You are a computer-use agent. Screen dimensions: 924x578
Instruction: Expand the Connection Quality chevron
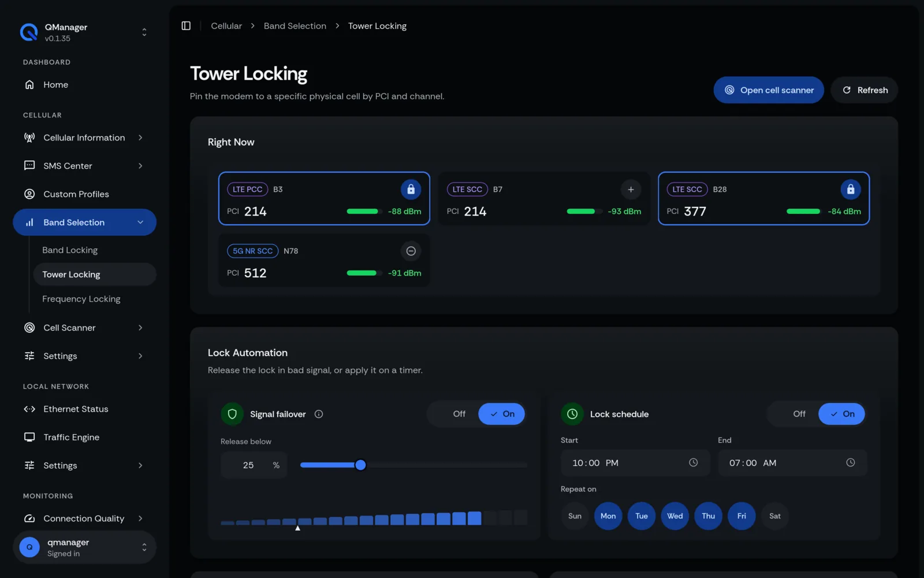click(140, 518)
